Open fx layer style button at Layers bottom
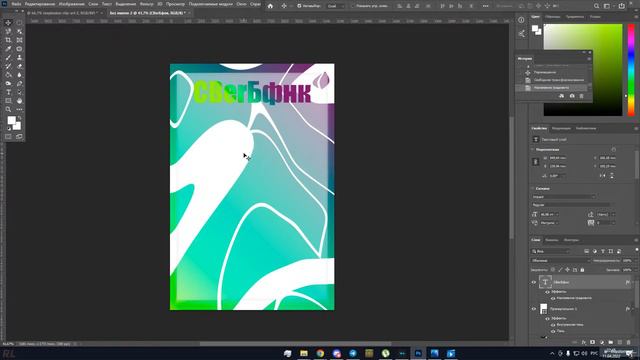Screen dimensions: 640x360 [584, 342]
